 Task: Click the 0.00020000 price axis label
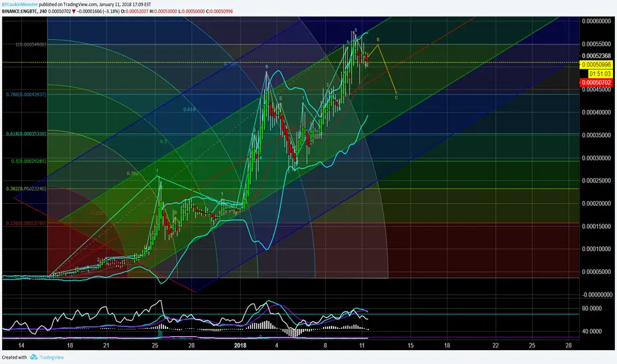click(x=597, y=203)
